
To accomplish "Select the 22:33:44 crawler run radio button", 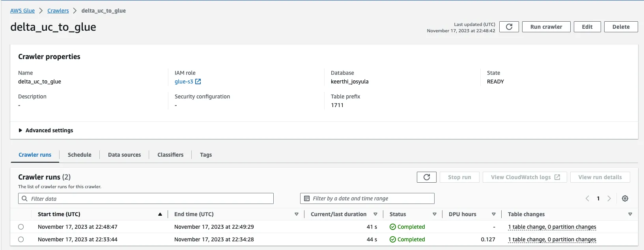I will [21, 239].
